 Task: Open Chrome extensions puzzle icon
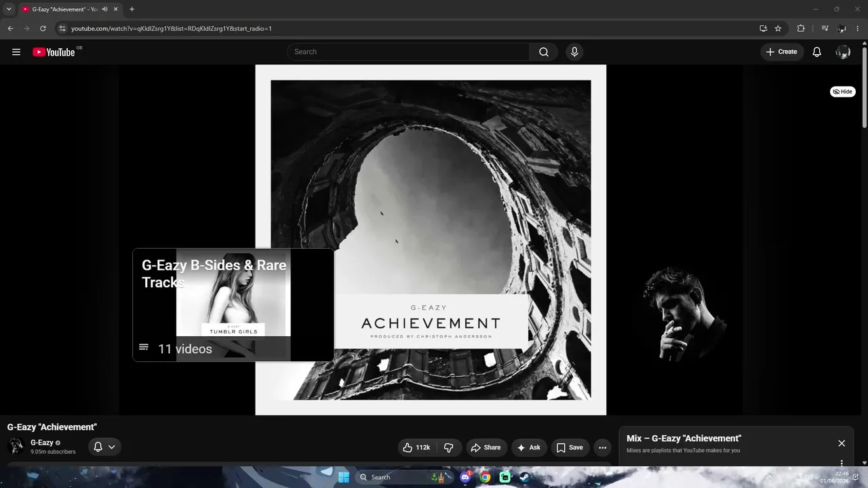[801, 28]
